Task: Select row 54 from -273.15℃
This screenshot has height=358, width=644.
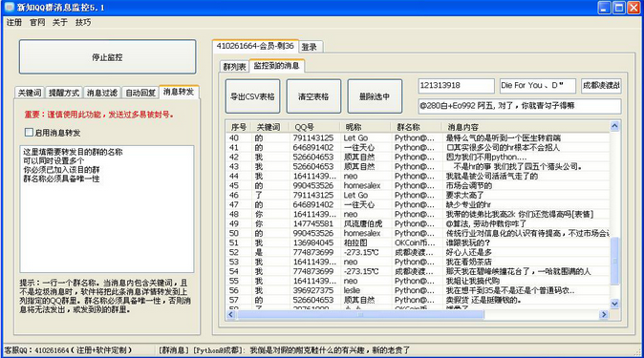Action: 419,271
